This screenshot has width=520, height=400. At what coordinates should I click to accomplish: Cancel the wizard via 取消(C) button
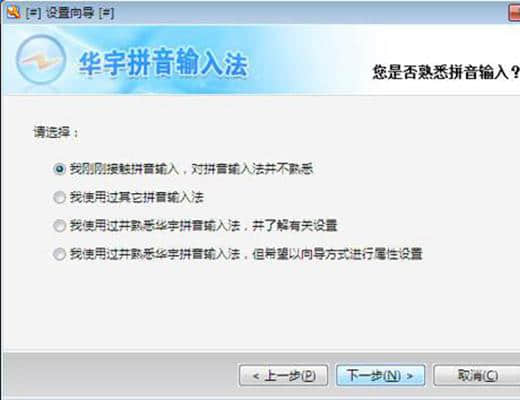477,376
